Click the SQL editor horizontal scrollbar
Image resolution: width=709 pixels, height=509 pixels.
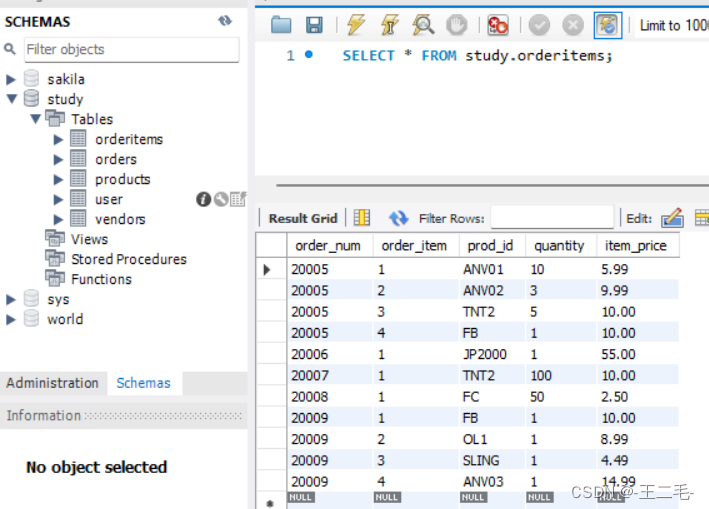[492, 185]
